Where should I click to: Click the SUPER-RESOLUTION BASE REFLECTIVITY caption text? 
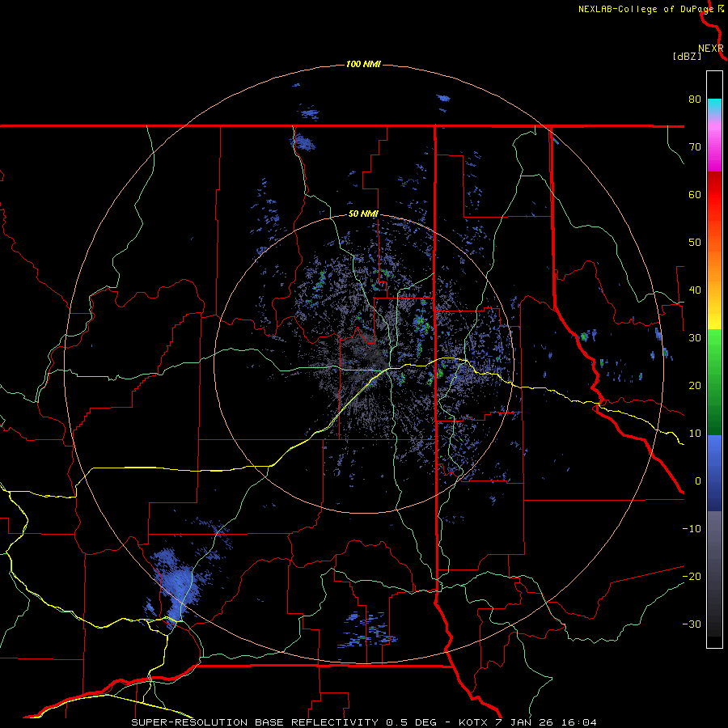[255, 722]
